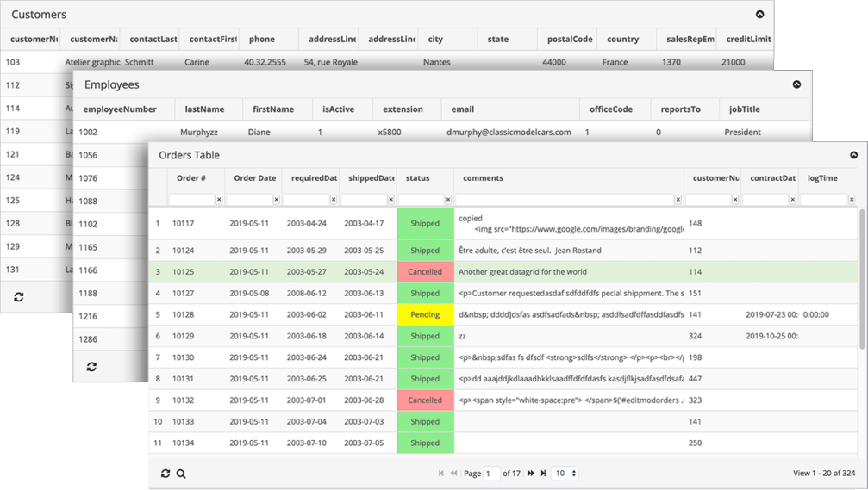Clear the requiredDate filter with its x

pos(334,200)
